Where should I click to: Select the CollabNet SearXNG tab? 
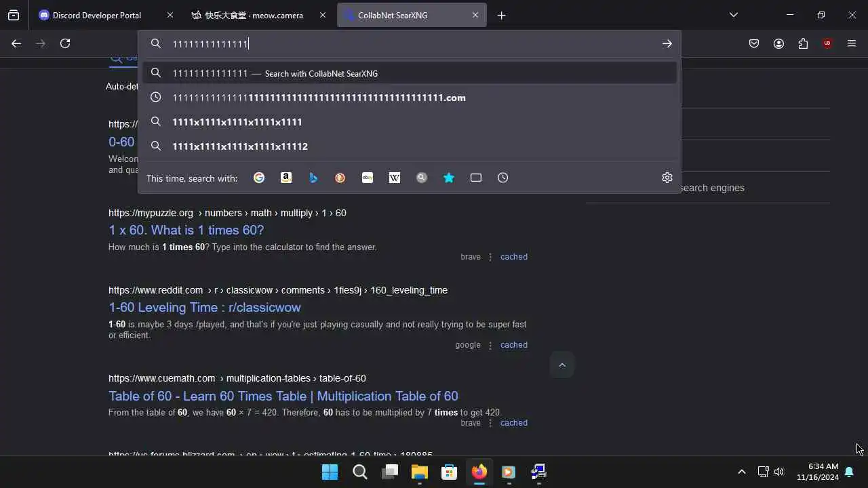pos(412,15)
